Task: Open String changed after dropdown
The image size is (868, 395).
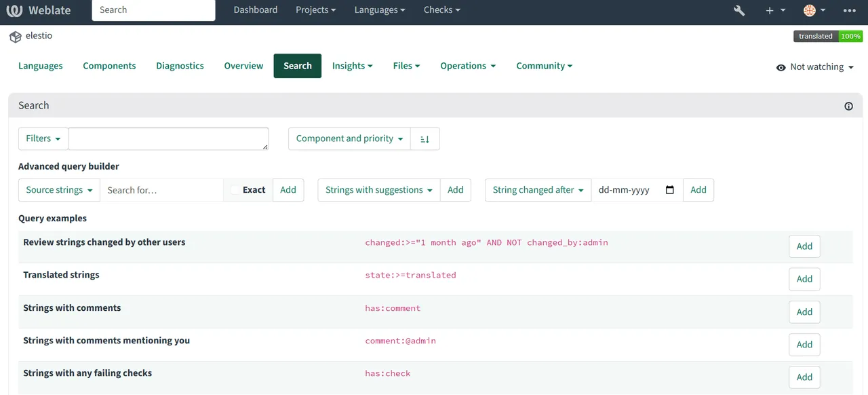Action: 538,190
